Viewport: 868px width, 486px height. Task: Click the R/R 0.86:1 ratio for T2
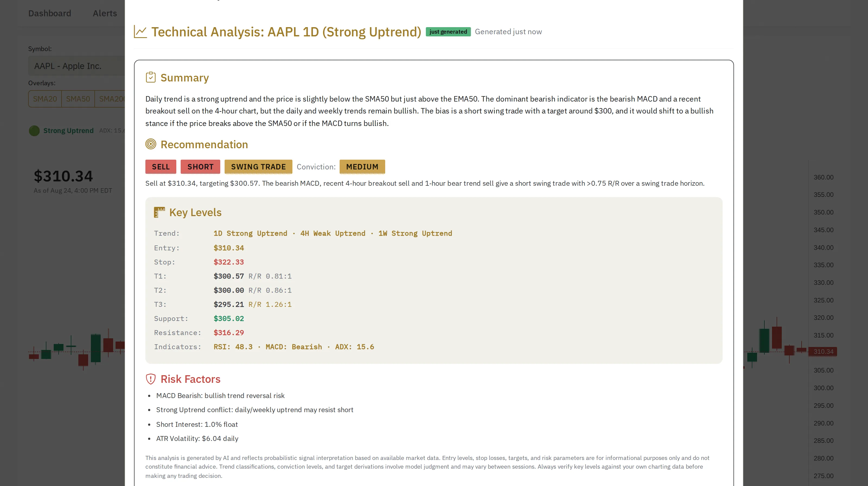270,291
